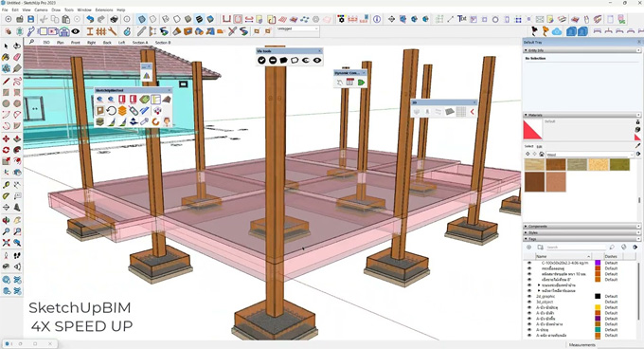Switch to the Front scene tab

click(x=76, y=43)
